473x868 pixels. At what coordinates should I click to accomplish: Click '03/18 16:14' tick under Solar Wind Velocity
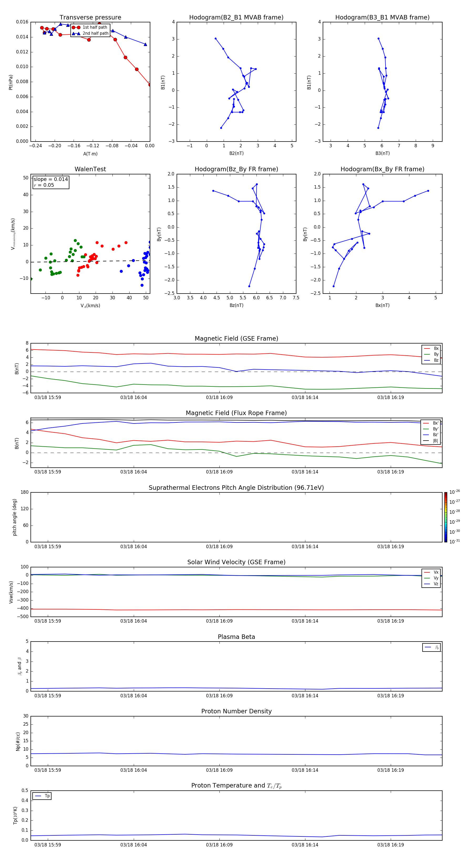(305, 621)
